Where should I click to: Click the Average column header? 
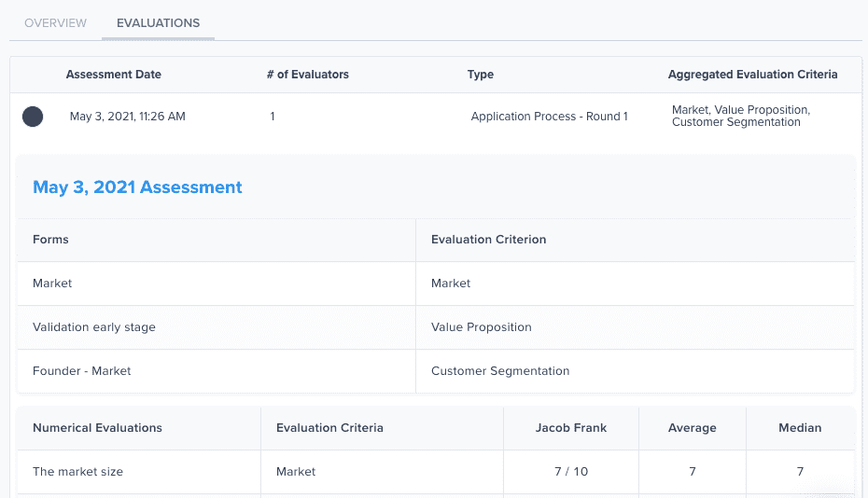[x=693, y=428]
